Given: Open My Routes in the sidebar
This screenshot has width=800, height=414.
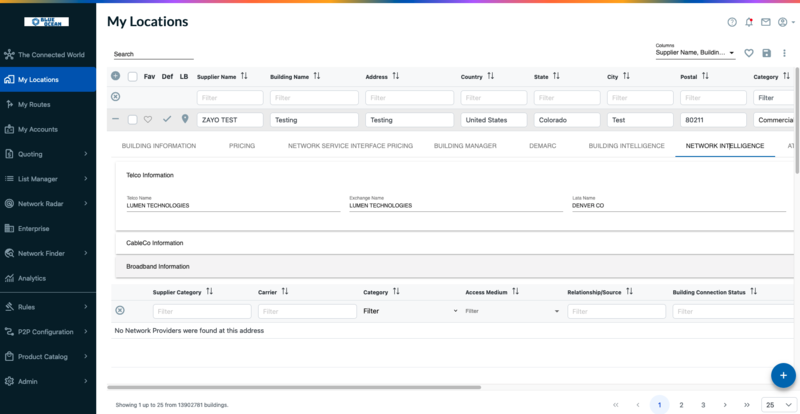Looking at the screenshot, I should coord(34,104).
